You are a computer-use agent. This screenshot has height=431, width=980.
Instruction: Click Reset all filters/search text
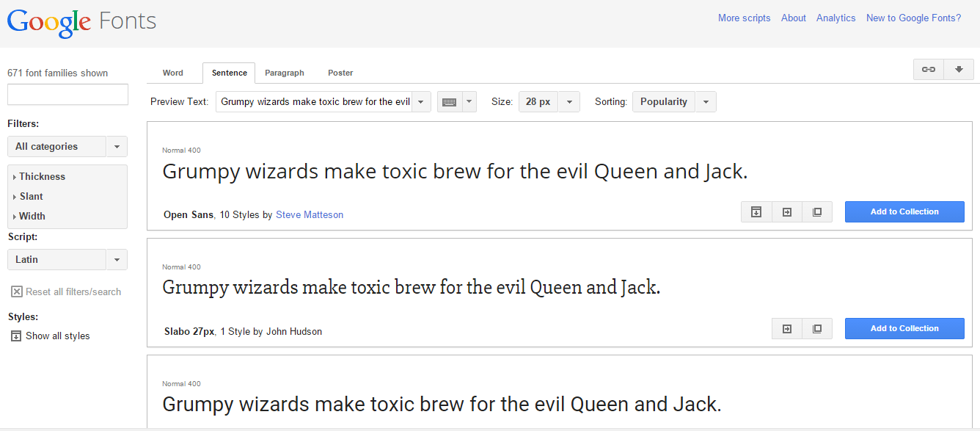[x=73, y=291]
